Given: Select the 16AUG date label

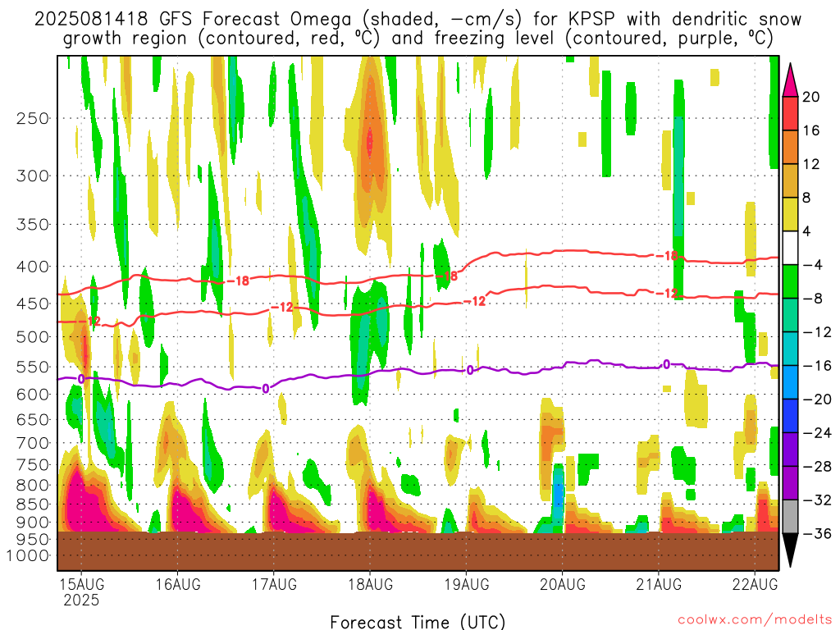Looking at the screenshot, I should tap(178, 584).
